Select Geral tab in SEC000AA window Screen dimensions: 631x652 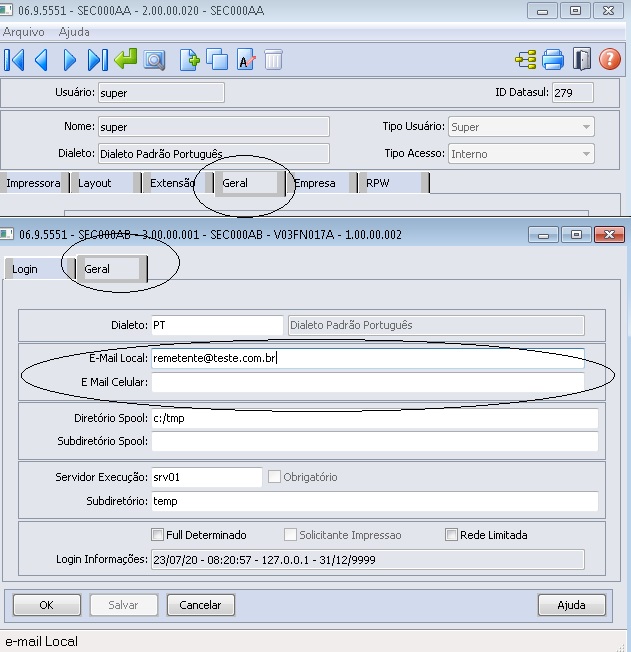[x=250, y=183]
